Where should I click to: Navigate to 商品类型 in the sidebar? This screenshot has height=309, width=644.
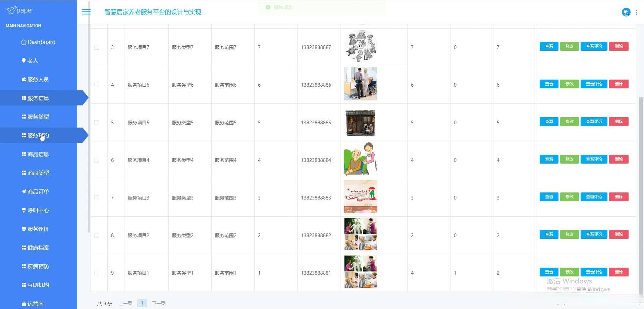[x=39, y=173]
